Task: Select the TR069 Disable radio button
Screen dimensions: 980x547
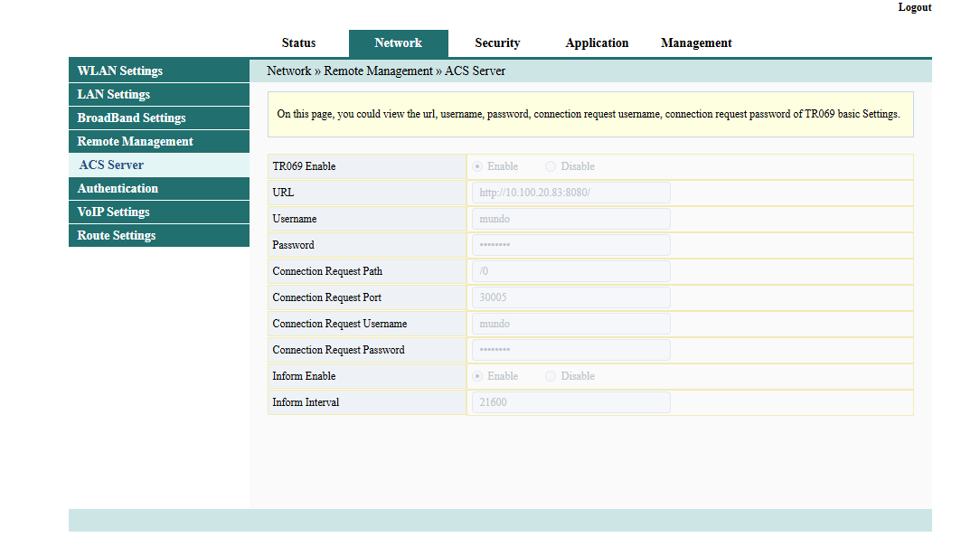Action: (x=550, y=166)
